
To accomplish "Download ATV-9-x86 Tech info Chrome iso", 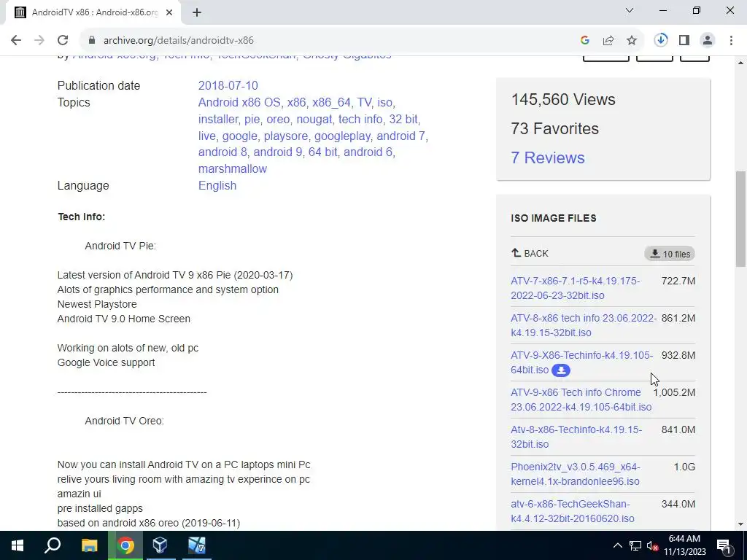I will [x=581, y=400].
